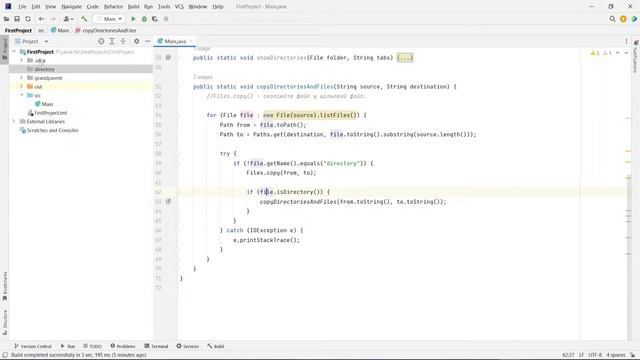
Task: Close the Main.java tab
Action: (191, 41)
